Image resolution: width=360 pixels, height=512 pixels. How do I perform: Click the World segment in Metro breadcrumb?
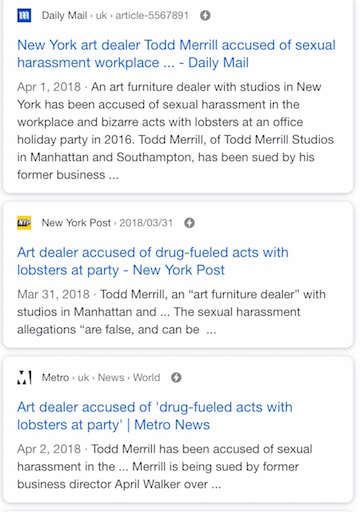pyautogui.click(x=146, y=377)
